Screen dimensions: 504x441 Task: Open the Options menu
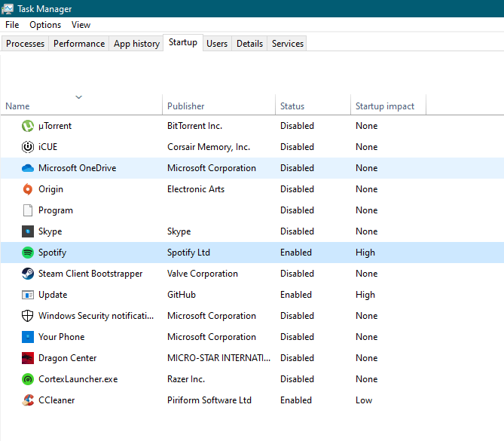coord(45,25)
